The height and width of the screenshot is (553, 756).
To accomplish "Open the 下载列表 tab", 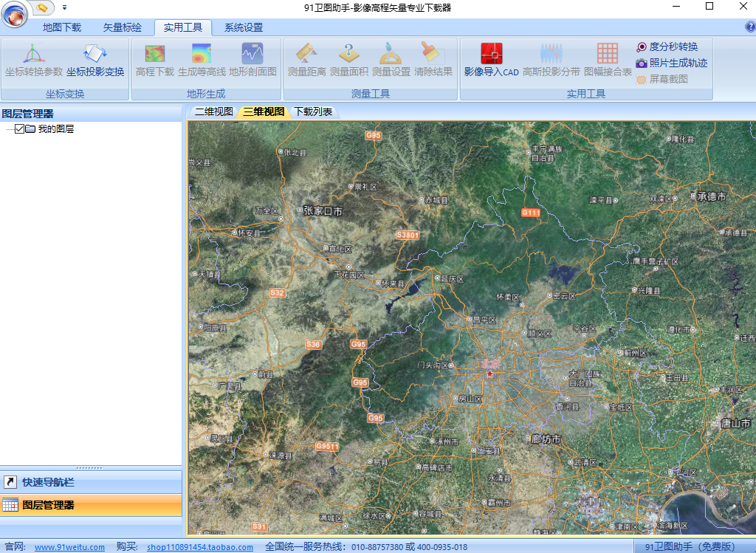I will [x=313, y=111].
